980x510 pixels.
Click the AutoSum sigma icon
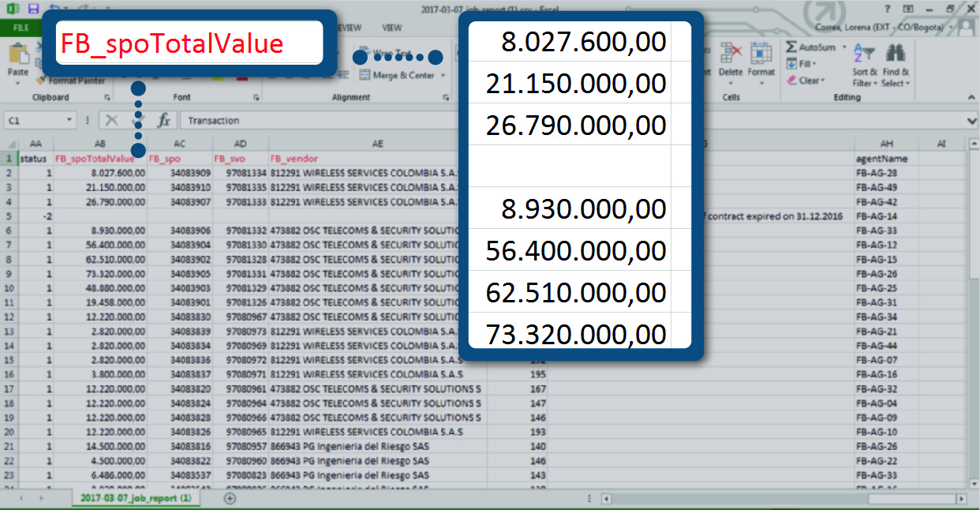(x=792, y=47)
